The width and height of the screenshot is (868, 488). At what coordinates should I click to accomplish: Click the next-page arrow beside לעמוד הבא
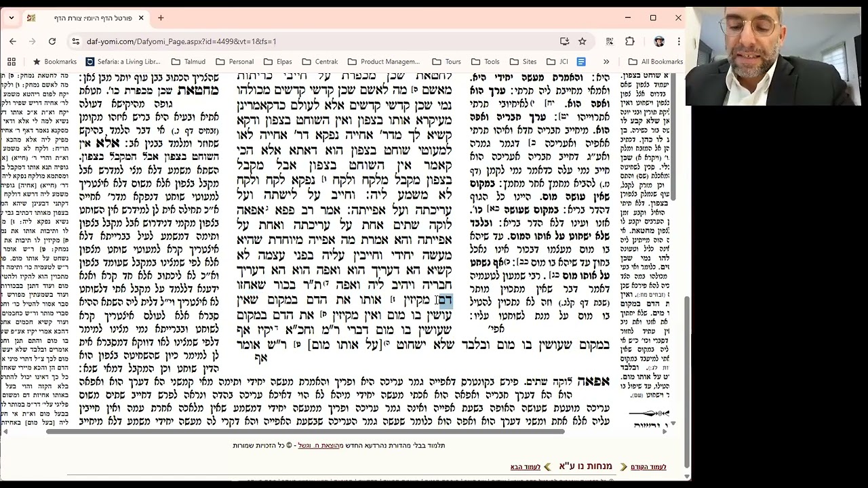pos(547,467)
